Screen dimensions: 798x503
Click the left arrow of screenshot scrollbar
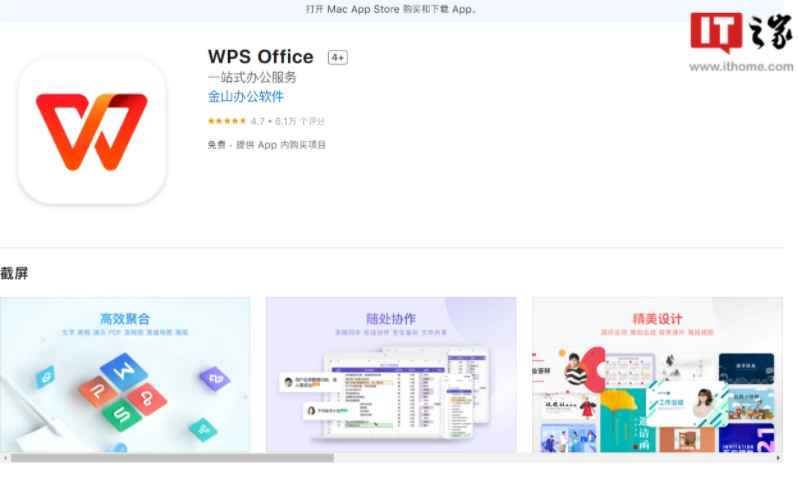pyautogui.click(x=5, y=458)
